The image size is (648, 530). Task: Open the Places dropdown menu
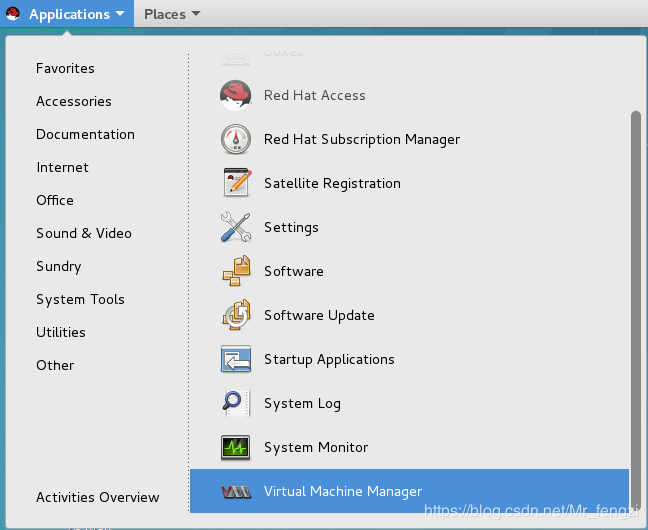[171, 14]
